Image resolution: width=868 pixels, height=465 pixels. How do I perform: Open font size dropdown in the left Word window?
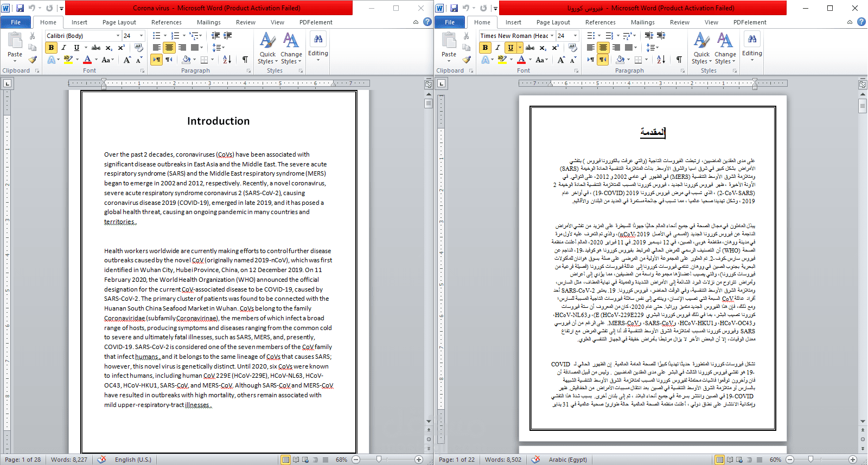click(141, 36)
